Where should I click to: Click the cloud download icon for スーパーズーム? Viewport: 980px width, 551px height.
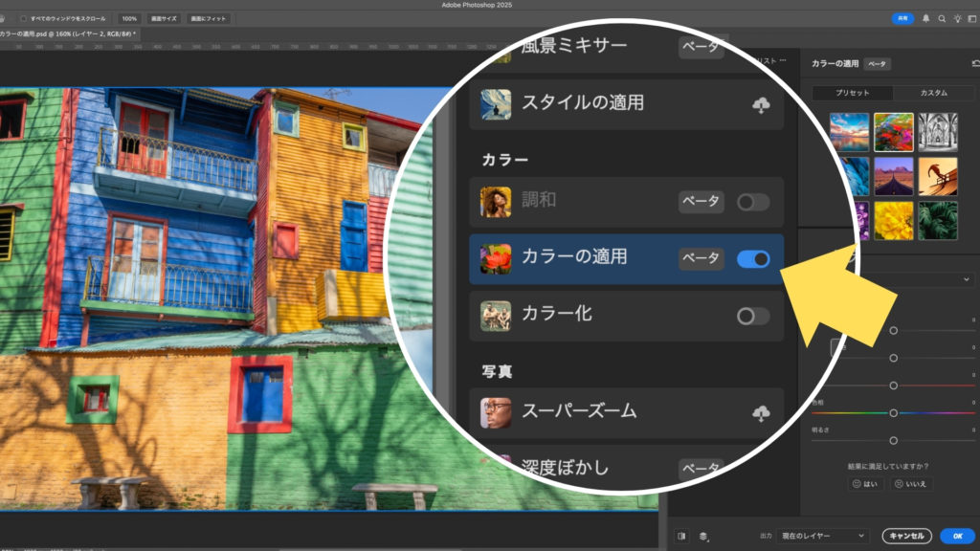(x=761, y=412)
